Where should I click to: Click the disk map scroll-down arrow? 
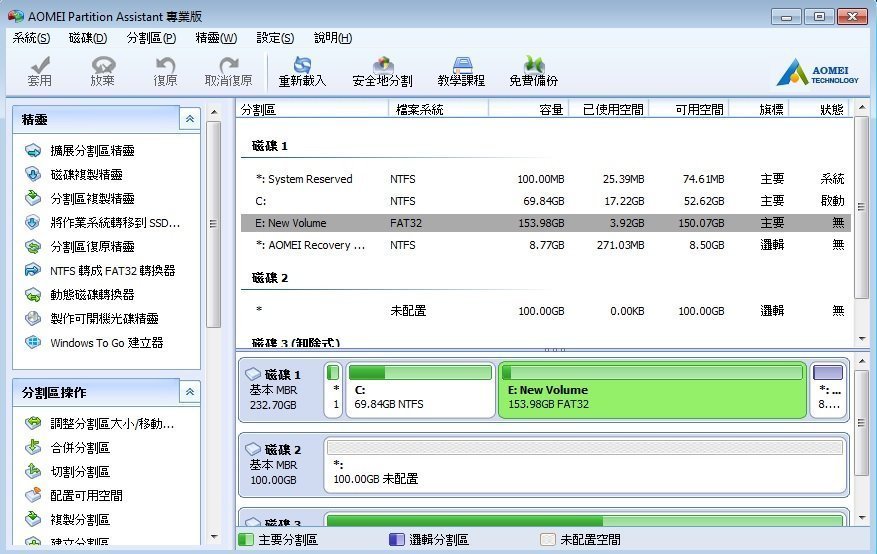(862, 518)
